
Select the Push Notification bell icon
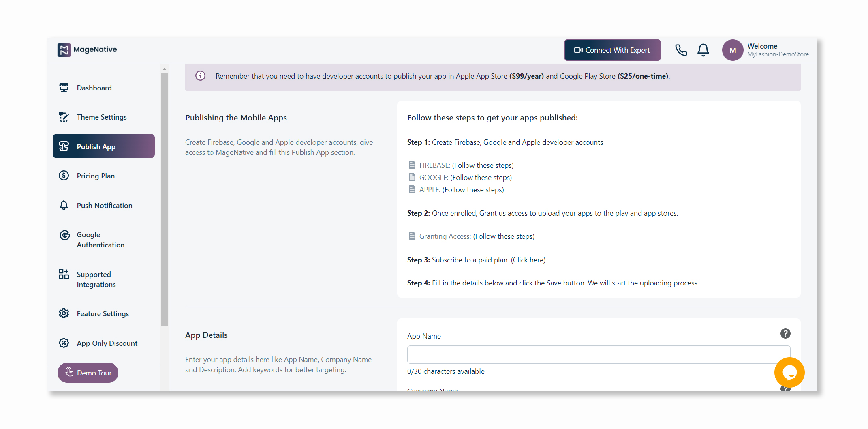point(64,205)
